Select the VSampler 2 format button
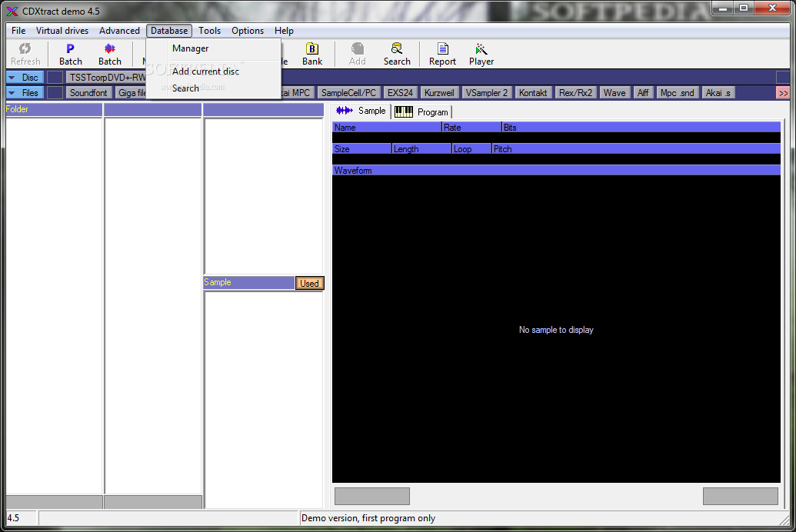The image size is (796, 532). click(x=486, y=92)
